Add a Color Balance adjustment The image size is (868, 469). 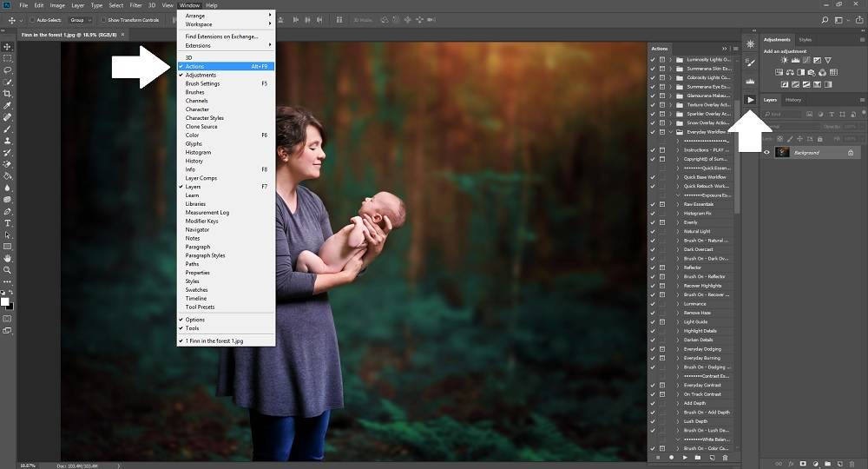click(790, 72)
